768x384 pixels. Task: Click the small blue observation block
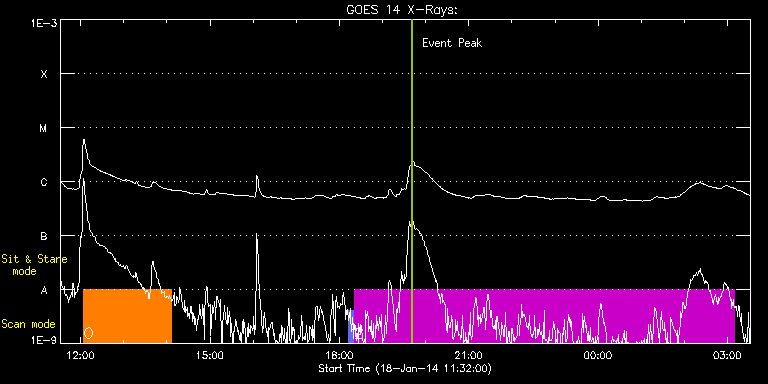pos(351,326)
